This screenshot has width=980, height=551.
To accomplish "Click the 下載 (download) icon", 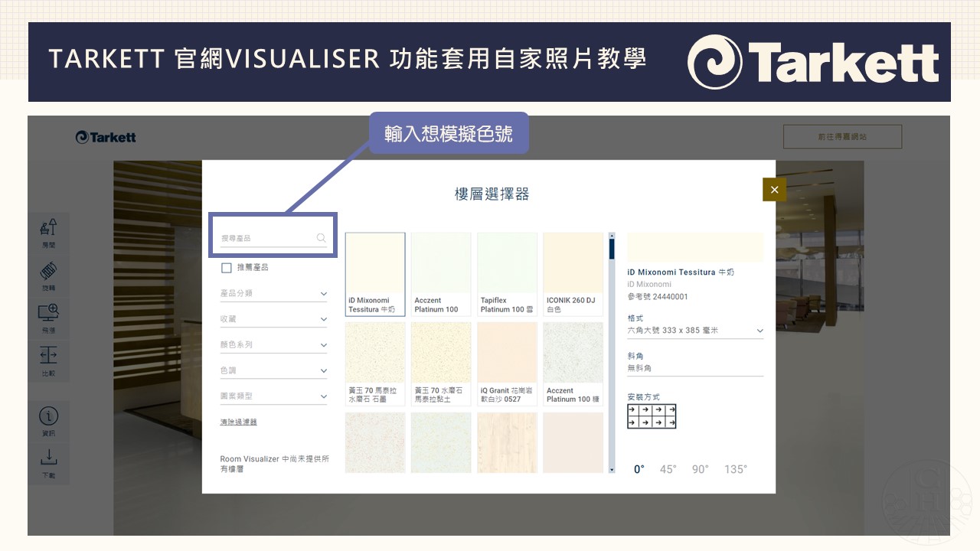I will (x=48, y=464).
